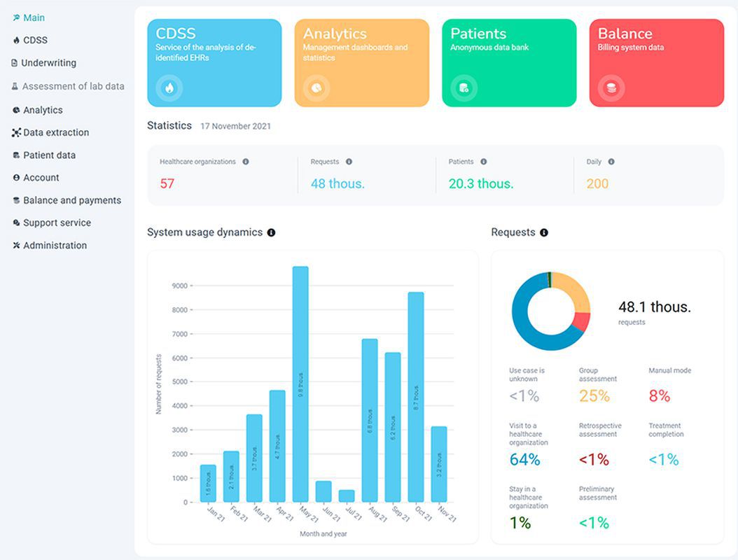The height and width of the screenshot is (560, 738).
Task: Click the May 21 bar in chart
Action: coord(300,384)
